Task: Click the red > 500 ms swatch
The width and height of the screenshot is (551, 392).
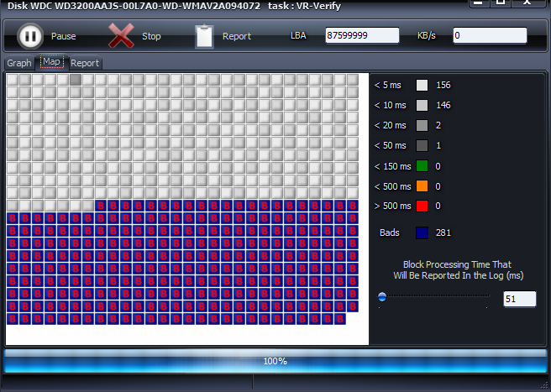Action: click(422, 206)
